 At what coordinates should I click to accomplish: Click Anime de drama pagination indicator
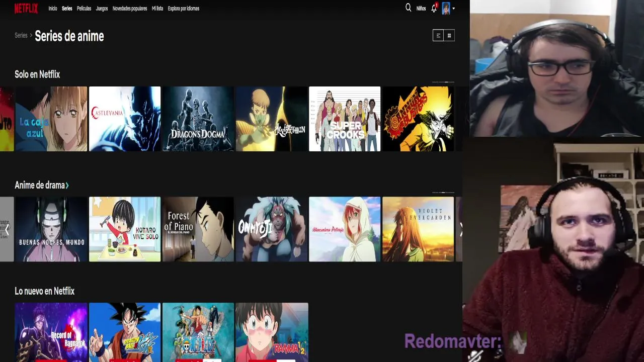[443, 193]
